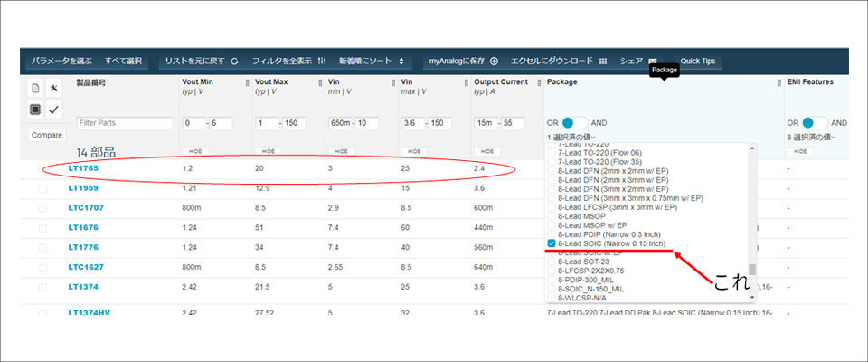Select the LTC1707 row checkbox
Viewport: 868px width, 362px height.
click(x=42, y=208)
